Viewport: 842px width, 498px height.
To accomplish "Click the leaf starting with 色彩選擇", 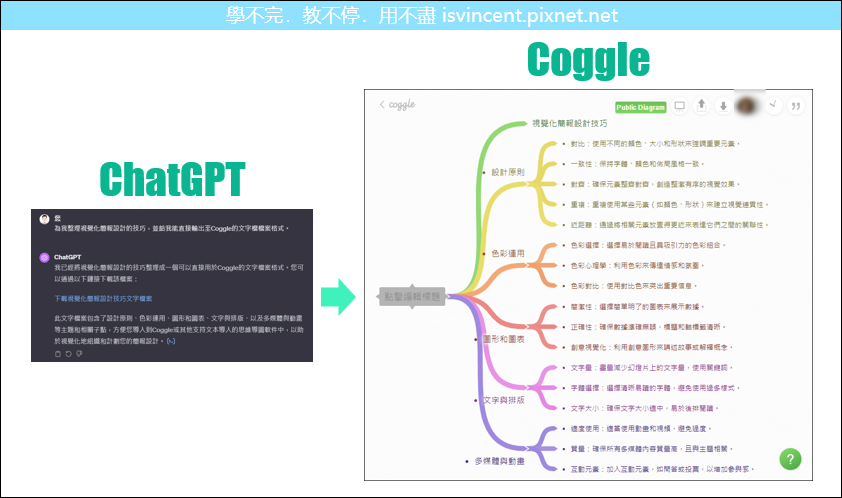I will (648, 245).
